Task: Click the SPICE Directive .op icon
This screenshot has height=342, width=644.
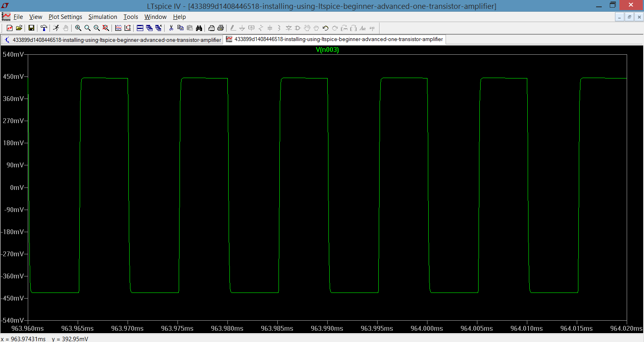Action: pos(372,28)
